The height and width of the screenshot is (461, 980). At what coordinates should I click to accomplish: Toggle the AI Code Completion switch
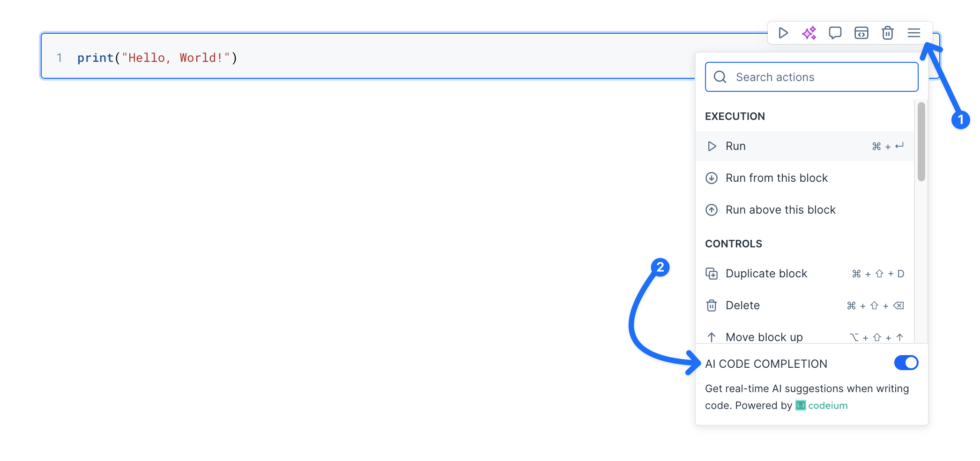click(906, 363)
